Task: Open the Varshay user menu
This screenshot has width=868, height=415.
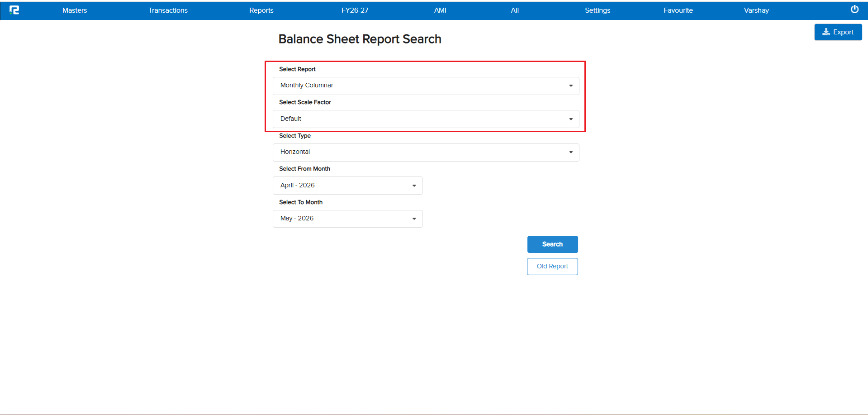Action: pyautogui.click(x=756, y=10)
